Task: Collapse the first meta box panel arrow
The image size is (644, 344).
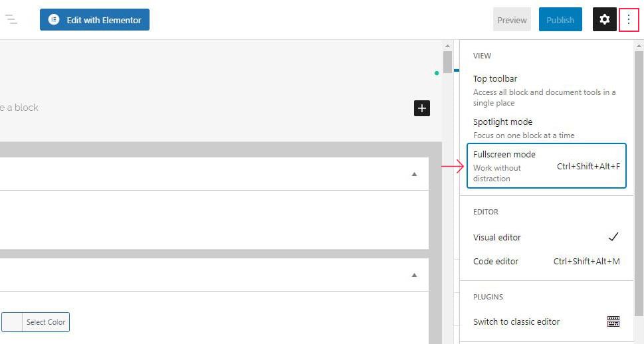Action: [x=414, y=174]
